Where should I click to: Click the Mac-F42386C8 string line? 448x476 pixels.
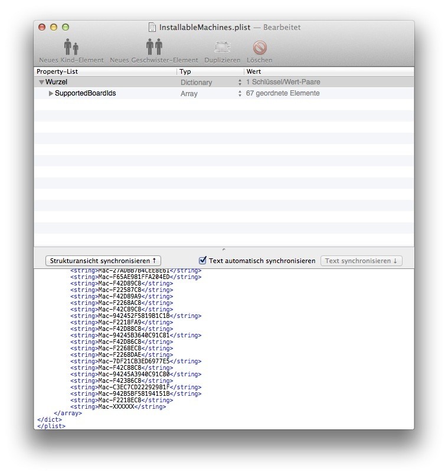122,380
